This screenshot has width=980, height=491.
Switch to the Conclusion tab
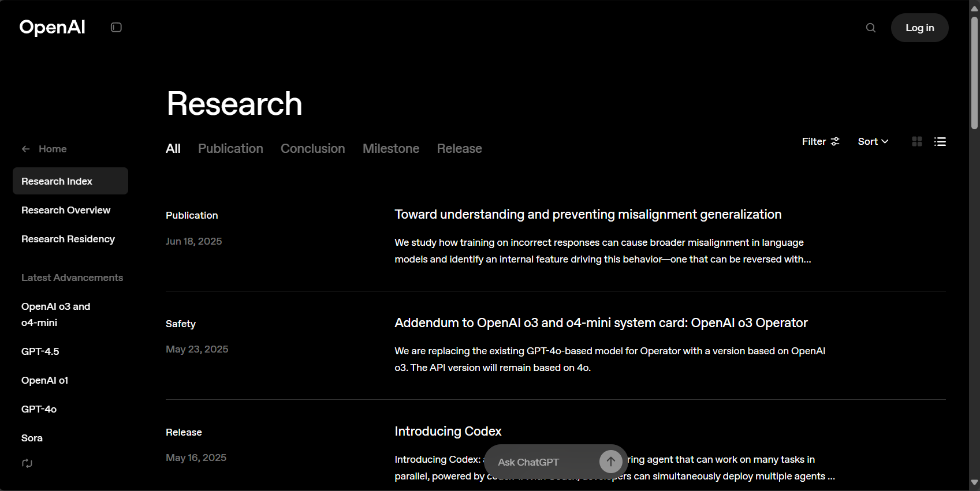tap(313, 148)
